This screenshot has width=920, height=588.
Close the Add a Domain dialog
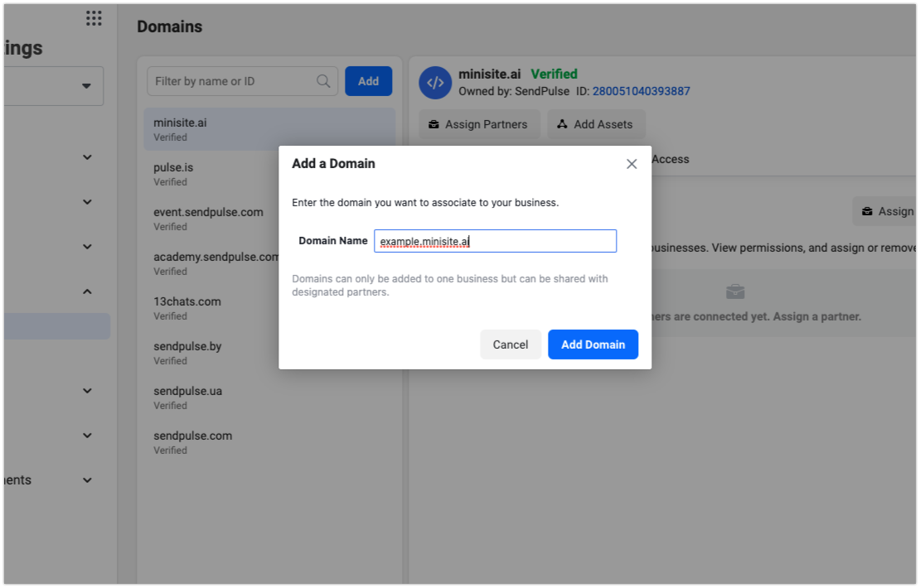(x=632, y=164)
